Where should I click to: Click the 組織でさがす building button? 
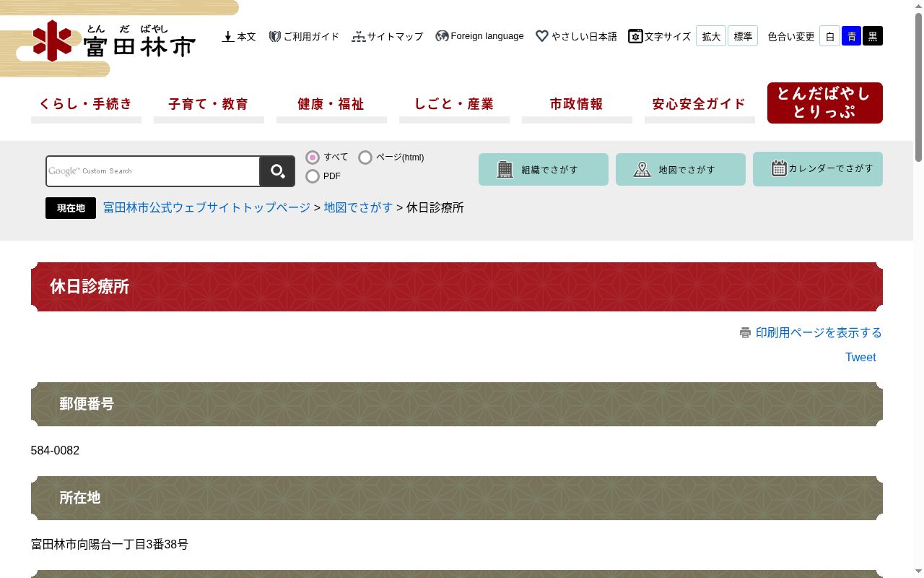pyautogui.click(x=544, y=169)
